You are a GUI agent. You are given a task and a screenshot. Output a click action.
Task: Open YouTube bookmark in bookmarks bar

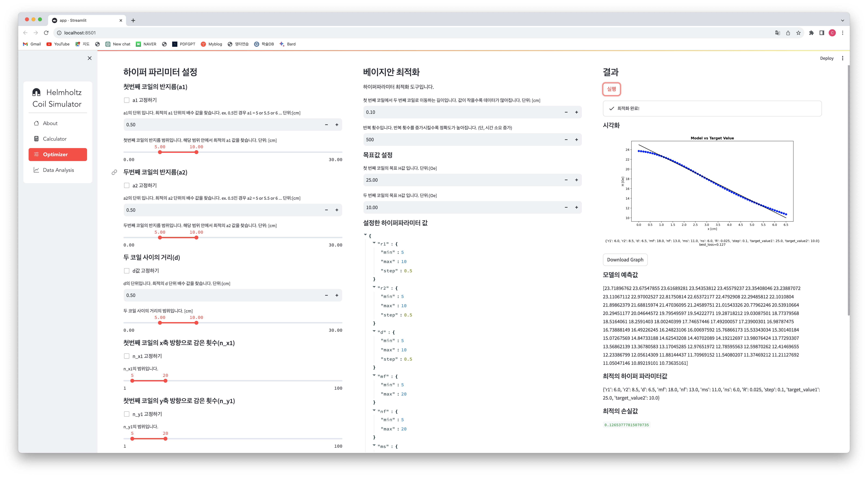pyautogui.click(x=58, y=44)
